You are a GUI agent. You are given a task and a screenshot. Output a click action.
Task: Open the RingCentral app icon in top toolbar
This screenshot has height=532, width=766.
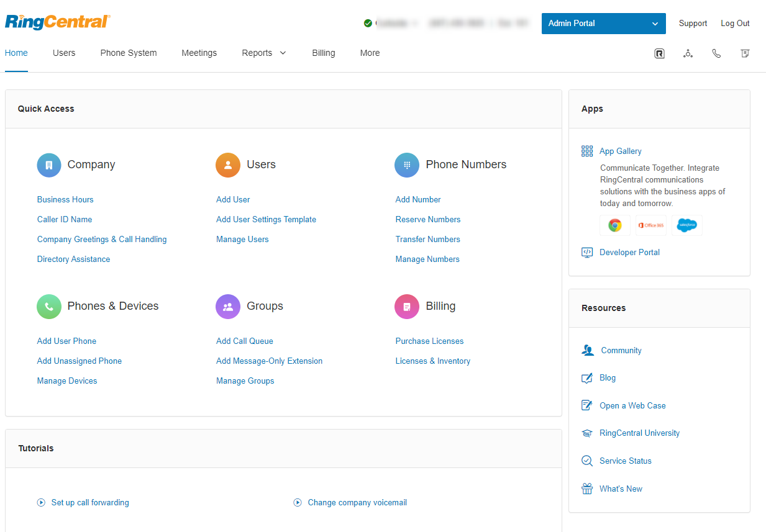click(x=659, y=53)
